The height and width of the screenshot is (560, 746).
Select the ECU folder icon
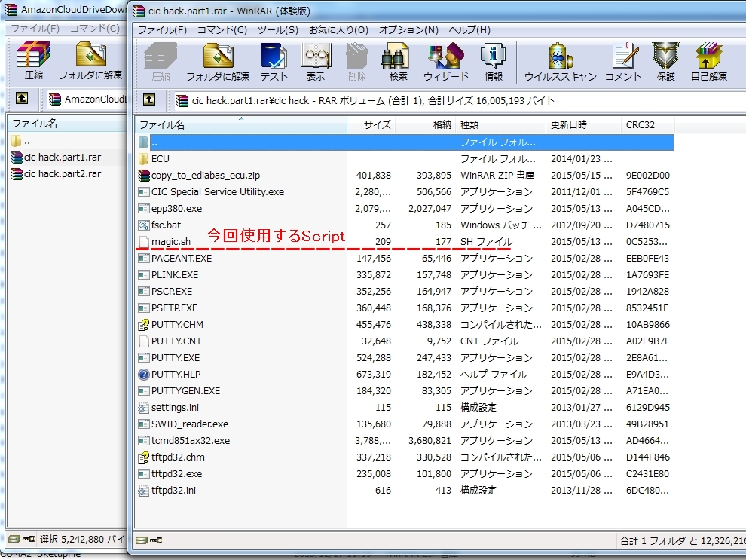coord(143,158)
